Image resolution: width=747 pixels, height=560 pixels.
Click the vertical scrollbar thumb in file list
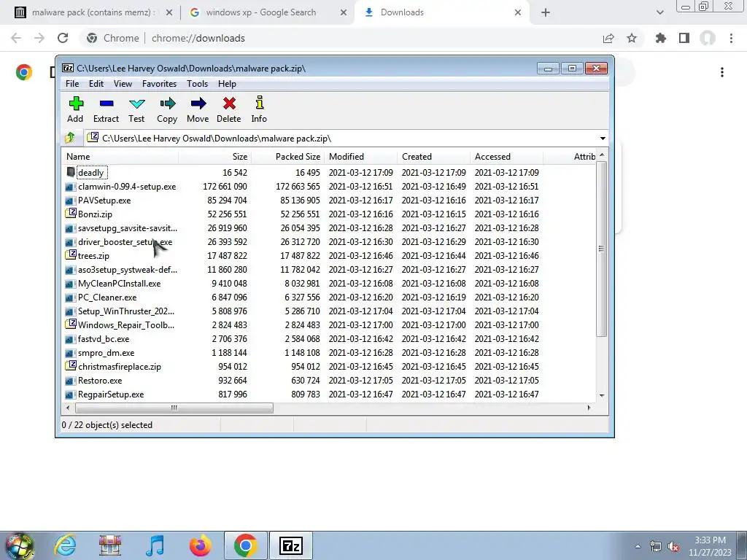[602, 249]
